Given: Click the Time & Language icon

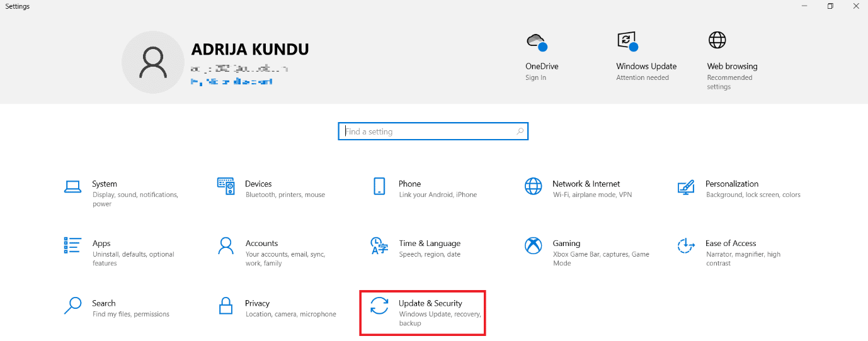Looking at the screenshot, I should [x=379, y=245].
